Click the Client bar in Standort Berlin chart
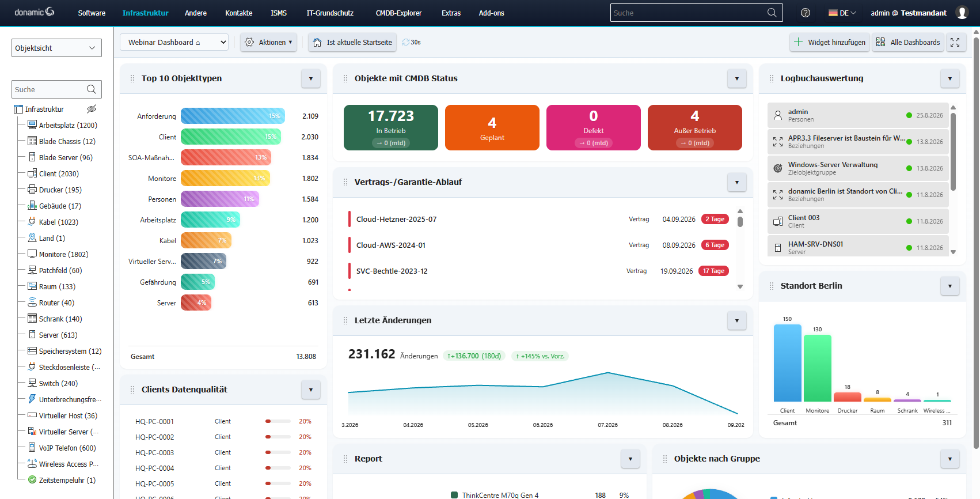 (788, 363)
